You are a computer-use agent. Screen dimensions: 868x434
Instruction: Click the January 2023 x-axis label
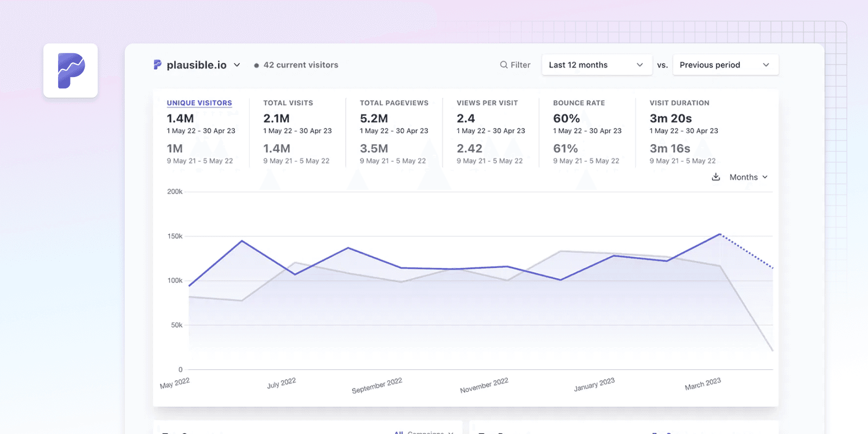coord(594,385)
